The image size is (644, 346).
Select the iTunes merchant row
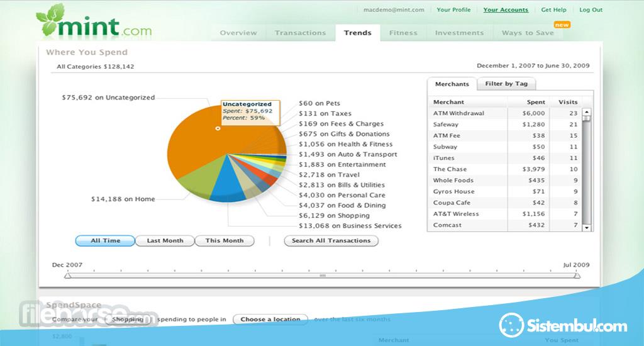click(x=505, y=158)
